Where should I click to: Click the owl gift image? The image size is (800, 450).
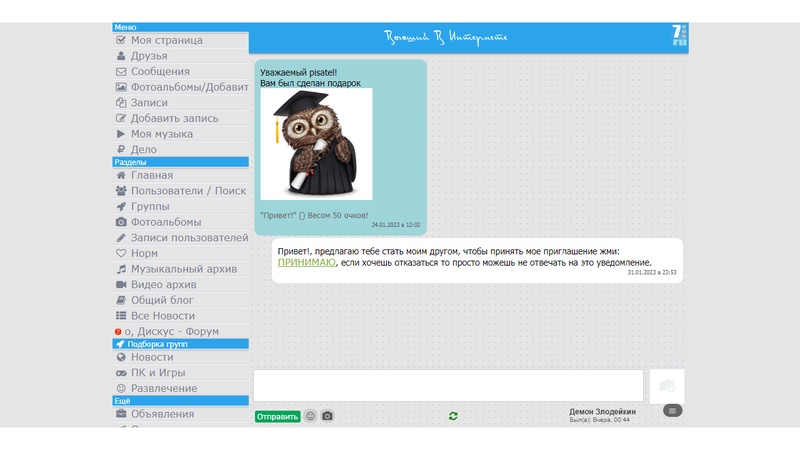316,144
